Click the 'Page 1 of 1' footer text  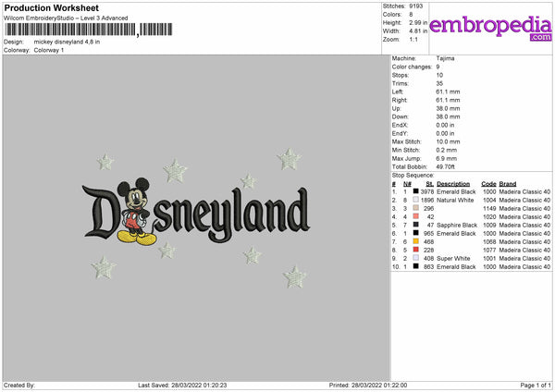tap(536, 386)
